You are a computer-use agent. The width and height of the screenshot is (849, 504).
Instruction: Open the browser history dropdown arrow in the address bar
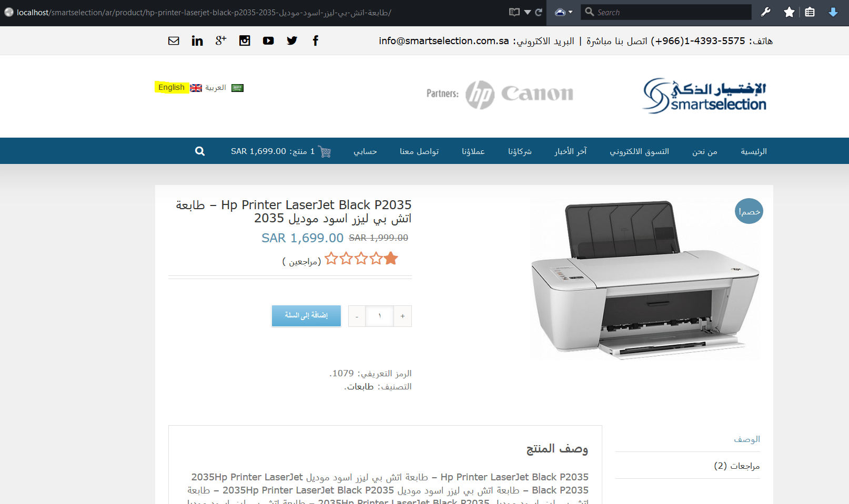(527, 12)
